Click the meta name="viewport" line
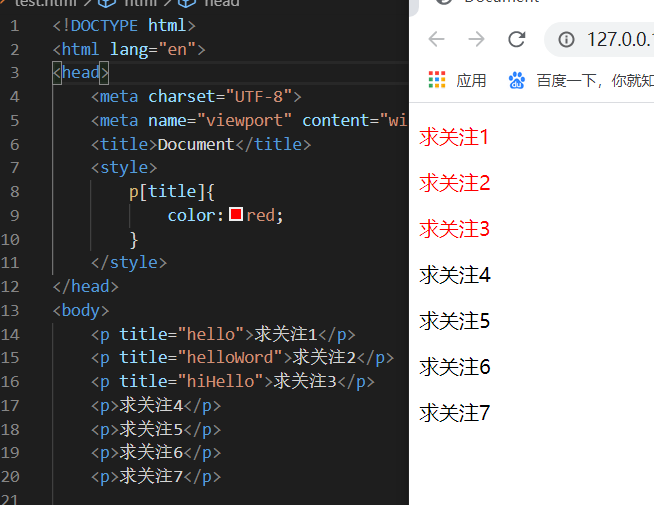Viewport: 654px width, 505px height. [x=249, y=121]
